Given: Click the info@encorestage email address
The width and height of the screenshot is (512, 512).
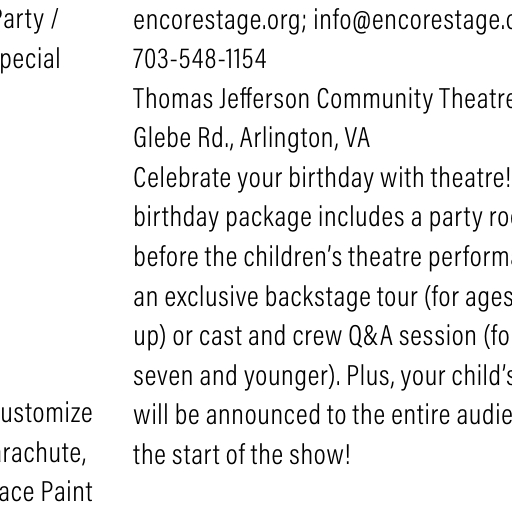Looking at the screenshot, I should [413, 21].
